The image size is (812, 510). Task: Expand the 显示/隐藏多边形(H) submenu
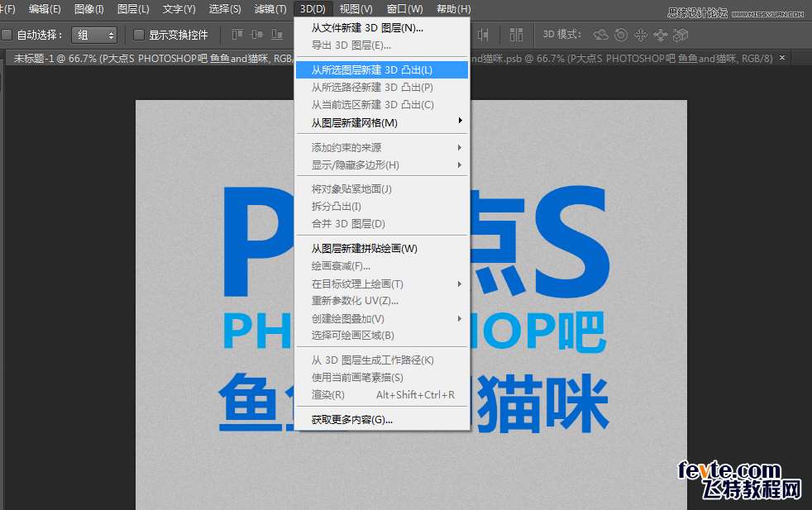coord(382,165)
